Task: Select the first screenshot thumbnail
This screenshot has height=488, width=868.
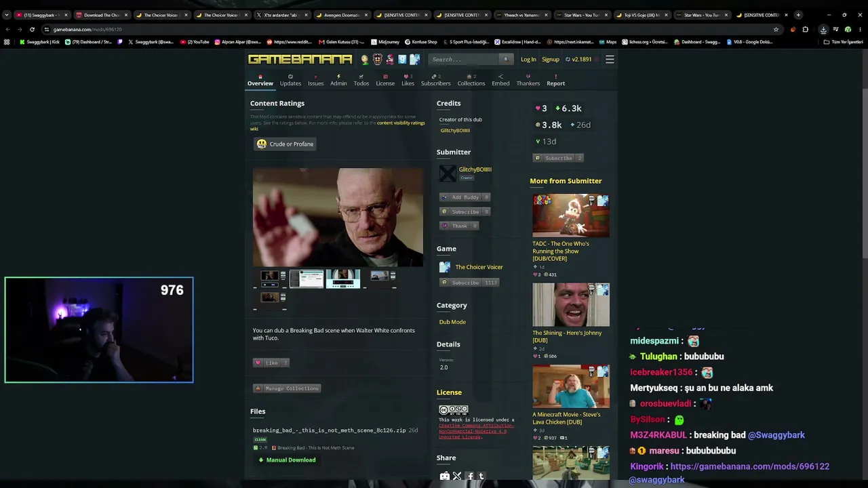Action: pyautogui.click(x=270, y=279)
